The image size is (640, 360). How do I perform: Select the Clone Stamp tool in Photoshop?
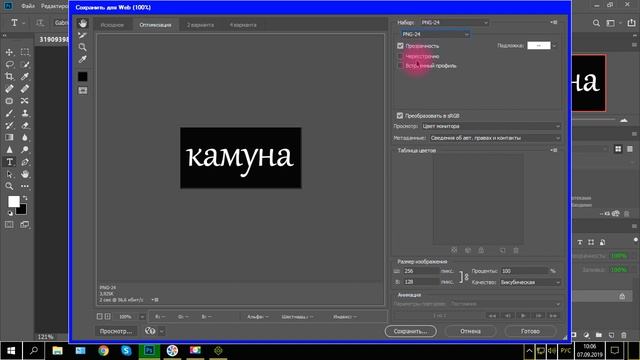pos(25,113)
